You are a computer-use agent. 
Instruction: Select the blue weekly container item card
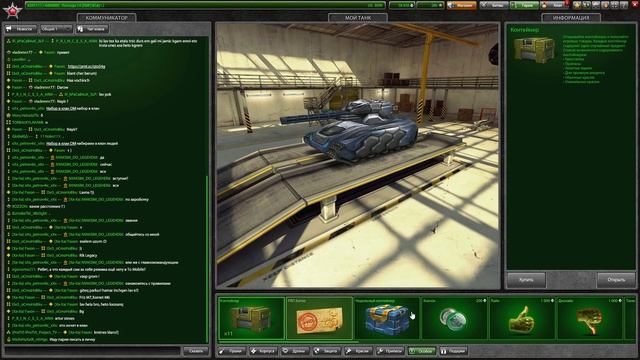387,318
